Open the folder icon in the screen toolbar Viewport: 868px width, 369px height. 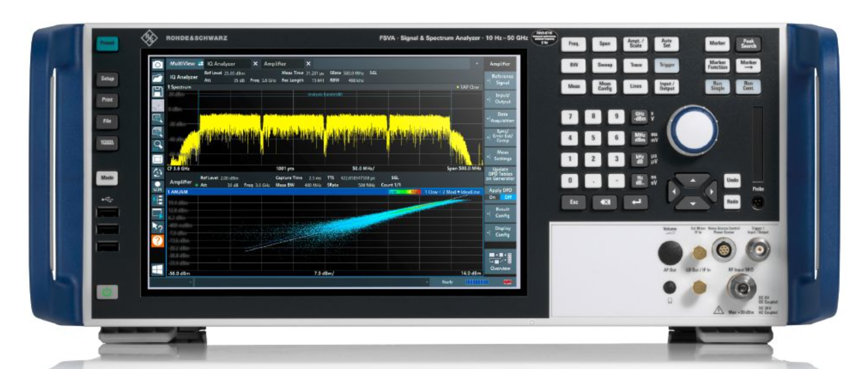pos(157,78)
